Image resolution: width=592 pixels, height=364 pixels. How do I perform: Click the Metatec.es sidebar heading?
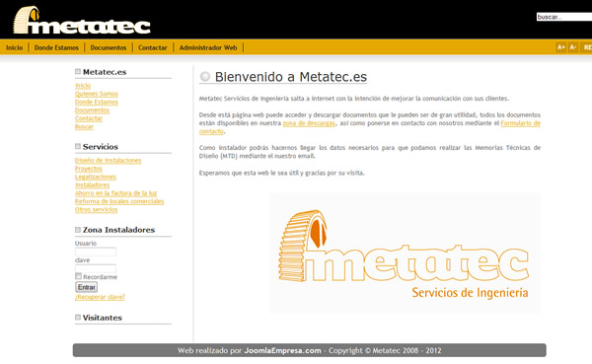(105, 72)
